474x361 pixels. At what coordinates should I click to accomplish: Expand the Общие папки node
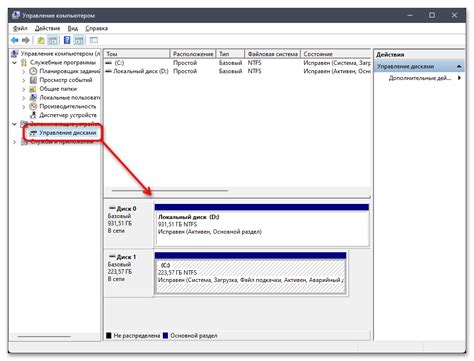(24, 89)
